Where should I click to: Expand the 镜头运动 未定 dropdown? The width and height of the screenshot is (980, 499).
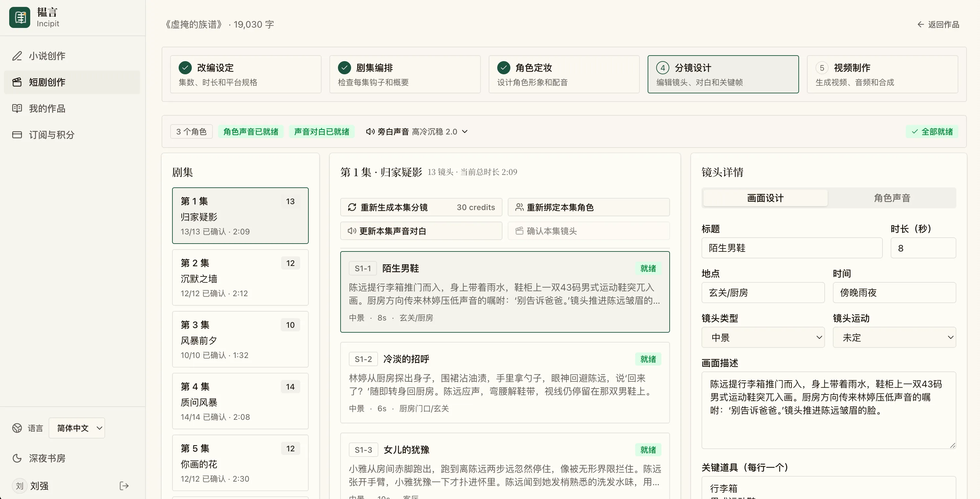(x=894, y=338)
